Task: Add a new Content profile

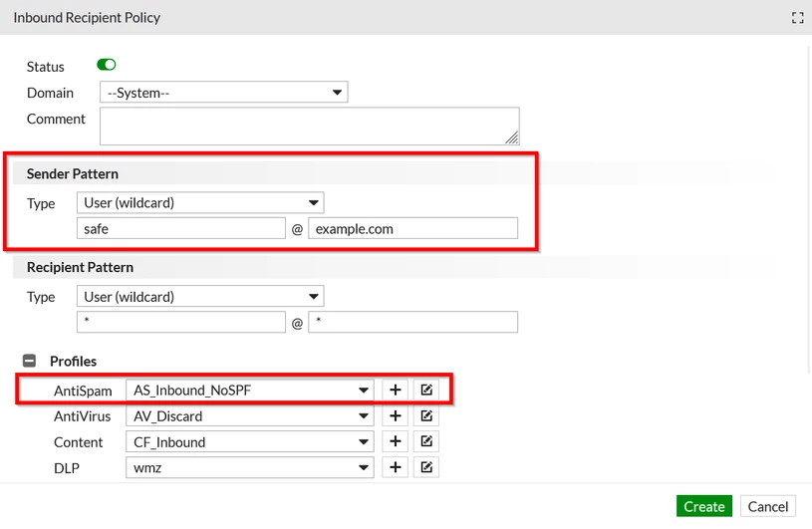Action: 396,441
